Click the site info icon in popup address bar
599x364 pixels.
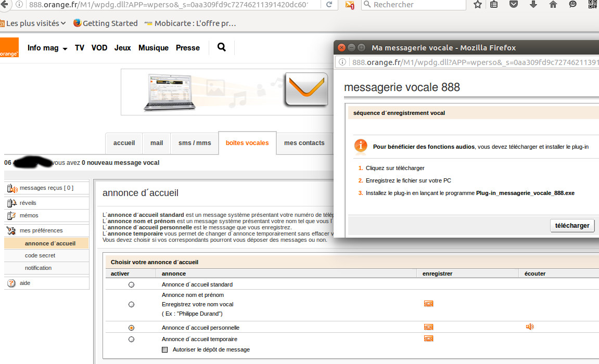[x=342, y=62]
